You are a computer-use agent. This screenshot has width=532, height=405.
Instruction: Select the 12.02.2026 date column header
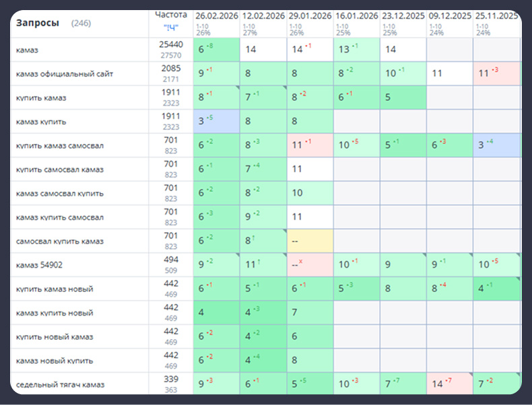(263, 16)
